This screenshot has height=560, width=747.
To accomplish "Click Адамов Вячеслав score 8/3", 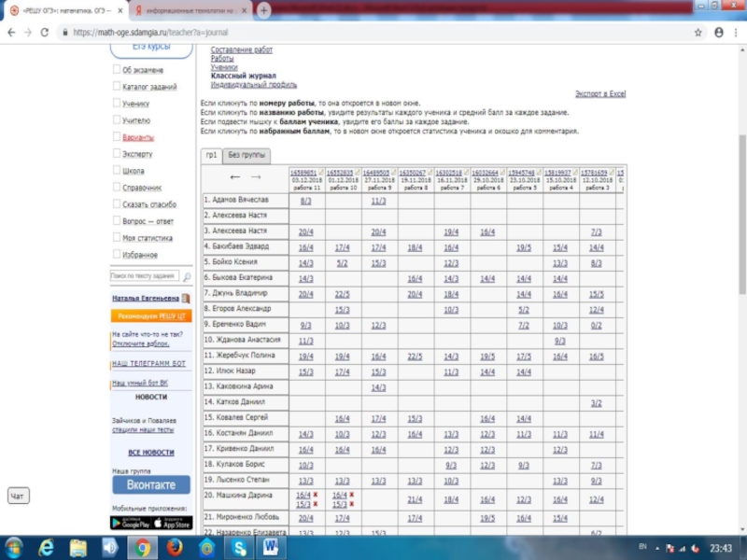I will click(306, 201).
